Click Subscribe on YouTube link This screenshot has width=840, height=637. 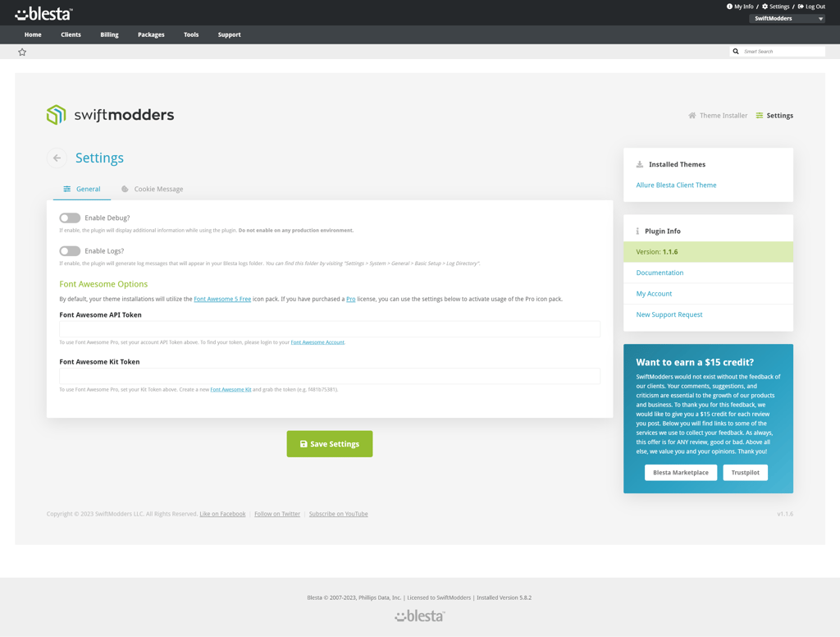(338, 514)
